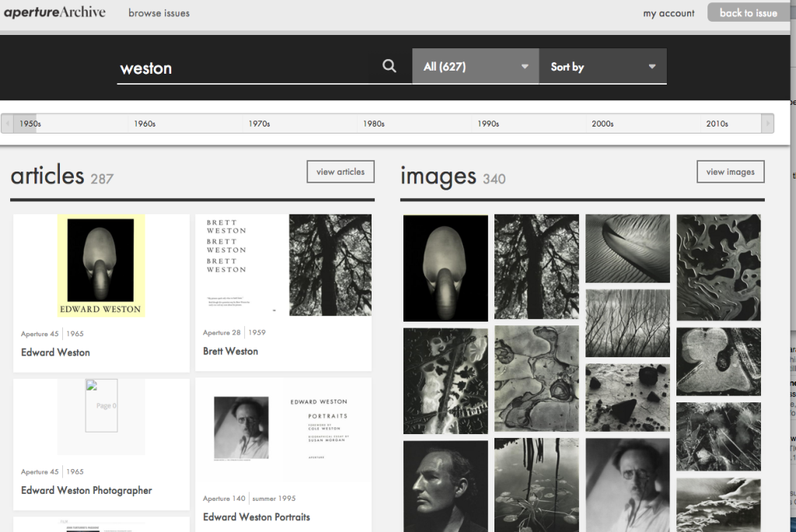This screenshot has width=796, height=532.
Task: Click the search magnifier icon
Action: (x=389, y=66)
